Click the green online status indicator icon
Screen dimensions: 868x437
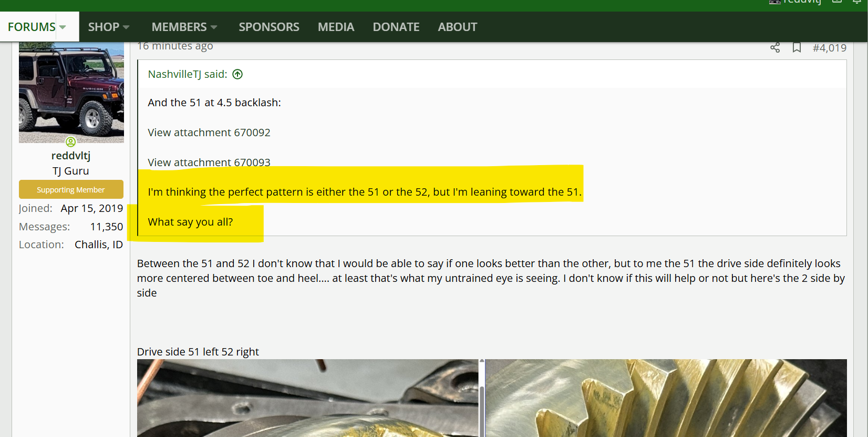coord(71,142)
